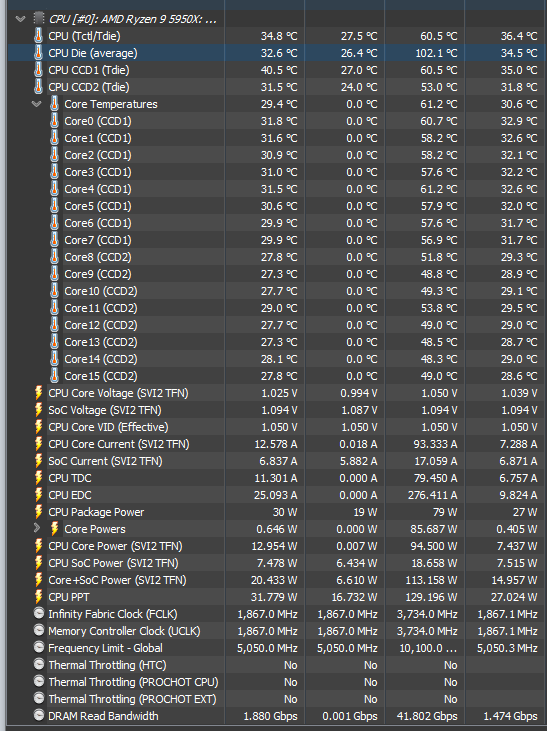
Task: Click lightning icon of CPU TDC
Action: [39, 478]
